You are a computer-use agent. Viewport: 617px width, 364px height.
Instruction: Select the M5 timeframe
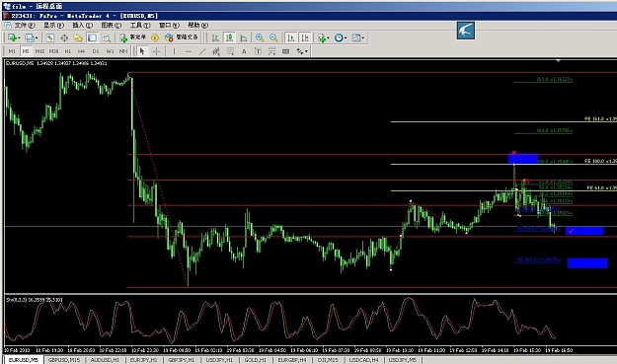[26, 51]
